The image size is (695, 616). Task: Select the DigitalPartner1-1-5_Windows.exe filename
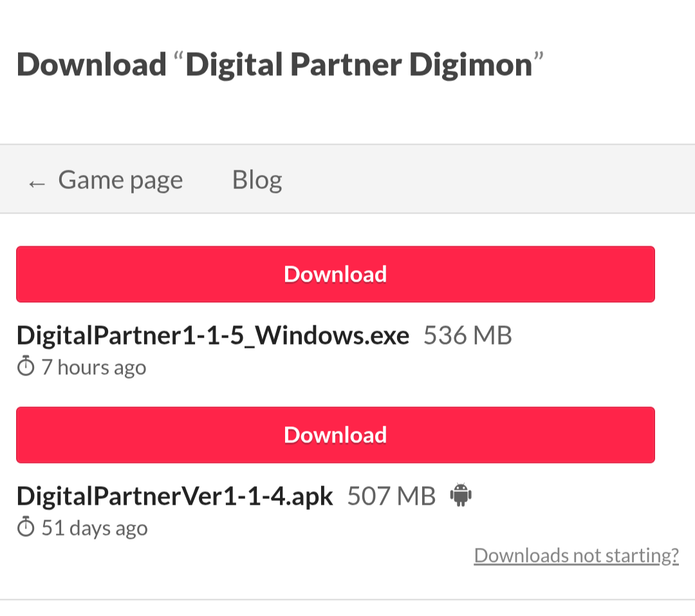pos(213,335)
